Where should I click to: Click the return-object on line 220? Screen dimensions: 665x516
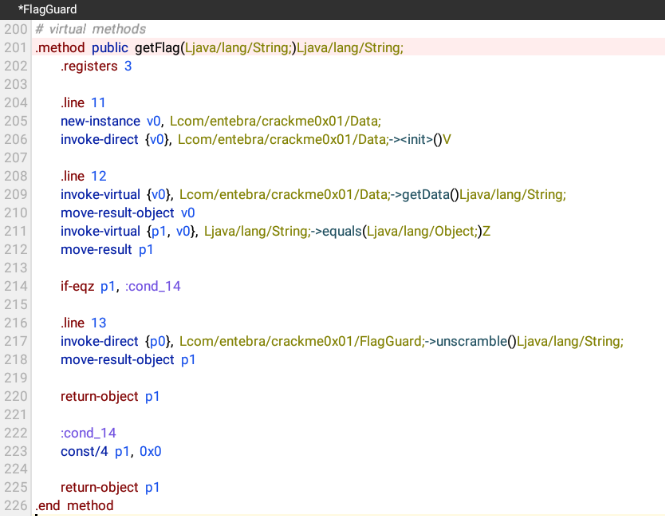99,396
